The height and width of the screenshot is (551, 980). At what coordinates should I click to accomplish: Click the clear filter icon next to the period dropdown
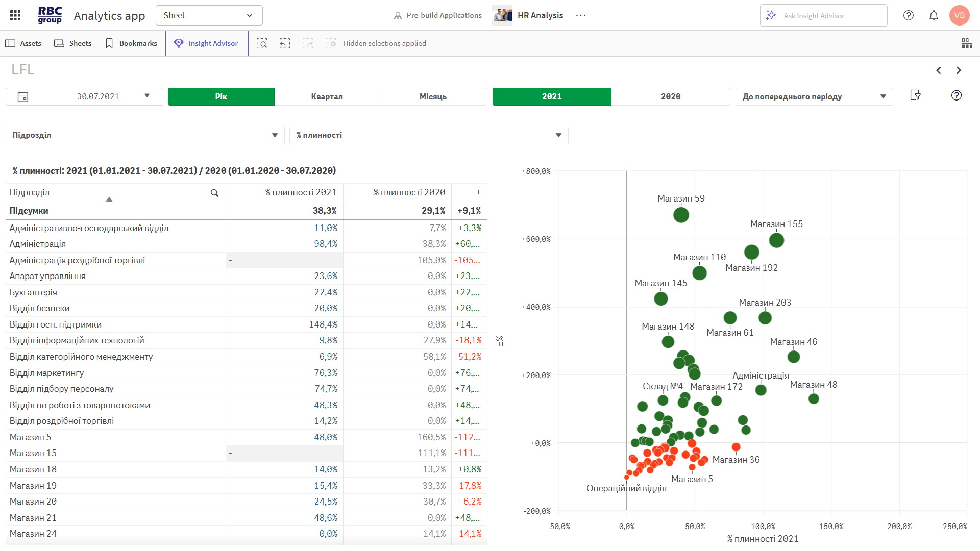tap(916, 95)
